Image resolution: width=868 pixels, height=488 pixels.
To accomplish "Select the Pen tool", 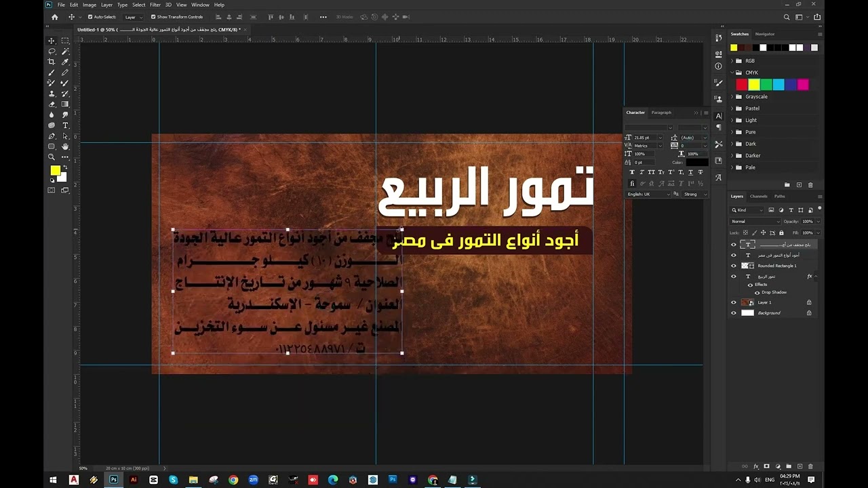I will (x=52, y=136).
